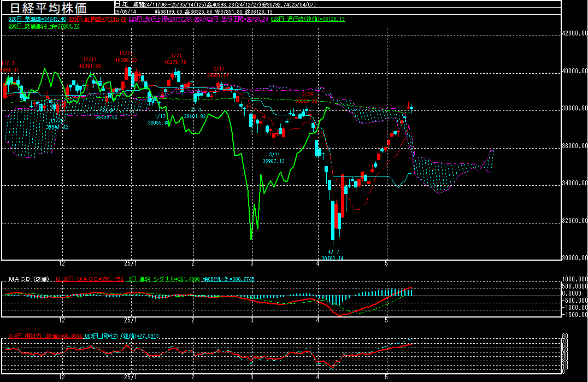Click the 2/13 high price annotation
Screen dimensions: 588x382
[218, 72]
